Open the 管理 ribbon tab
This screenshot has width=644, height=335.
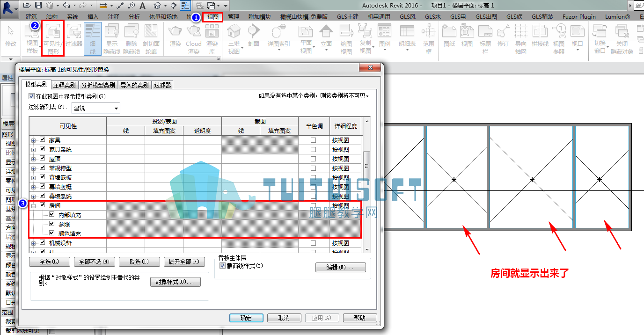point(234,17)
